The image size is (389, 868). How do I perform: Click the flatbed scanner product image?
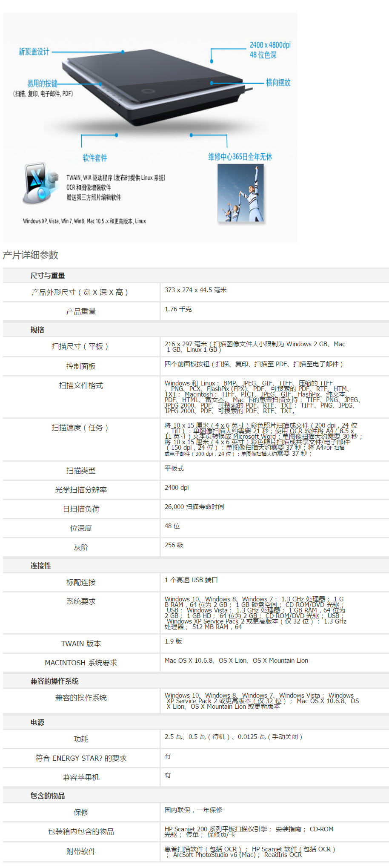coord(153,87)
